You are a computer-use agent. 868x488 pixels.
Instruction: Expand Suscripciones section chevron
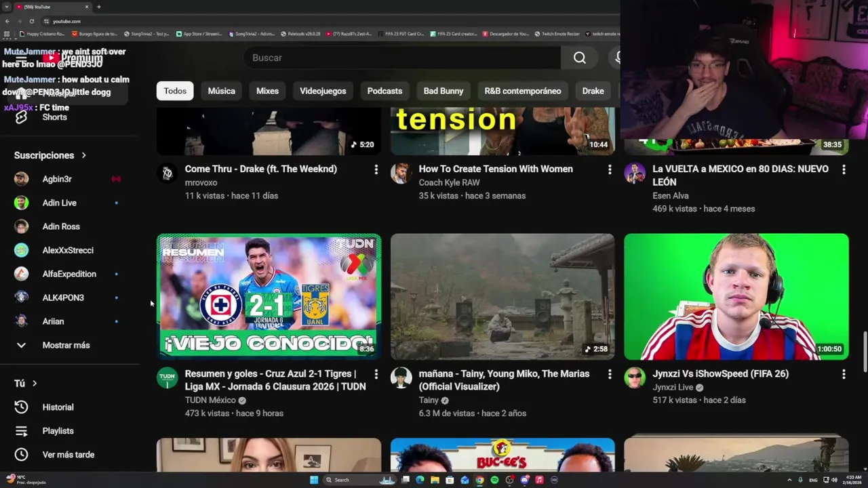point(84,155)
